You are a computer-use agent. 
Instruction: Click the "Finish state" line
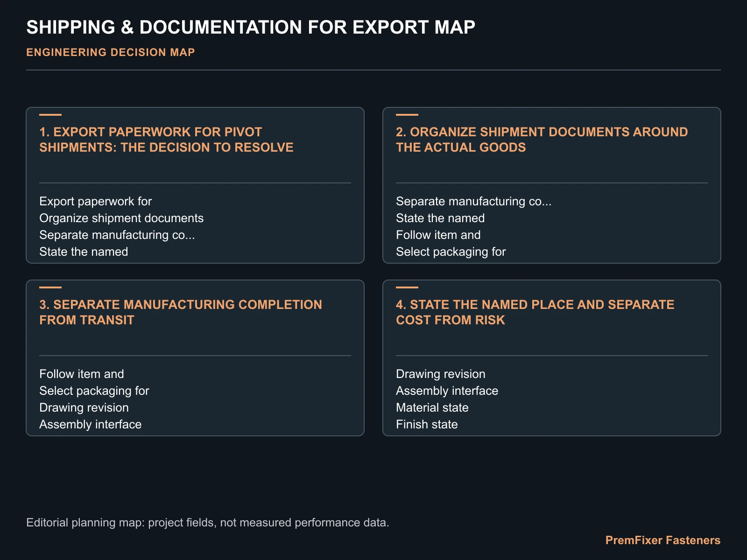point(427,424)
